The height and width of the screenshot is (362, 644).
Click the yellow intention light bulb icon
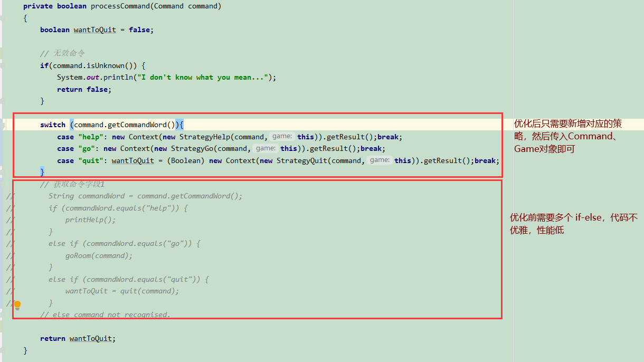pos(17,305)
